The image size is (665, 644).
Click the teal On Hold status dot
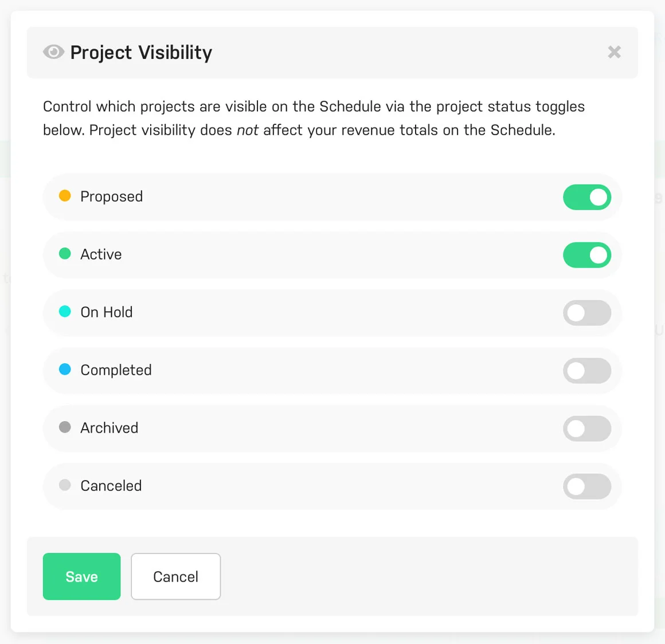click(x=65, y=311)
